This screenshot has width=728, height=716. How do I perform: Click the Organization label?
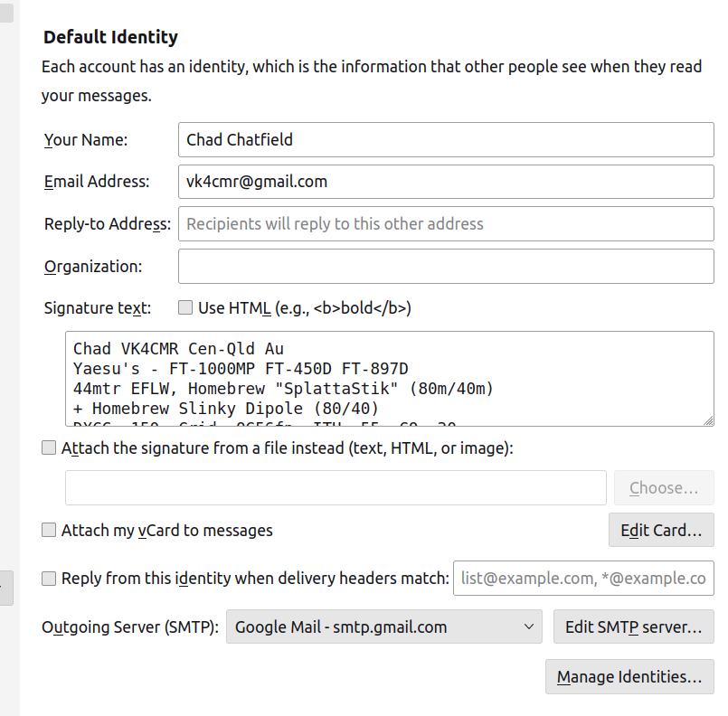pos(93,266)
